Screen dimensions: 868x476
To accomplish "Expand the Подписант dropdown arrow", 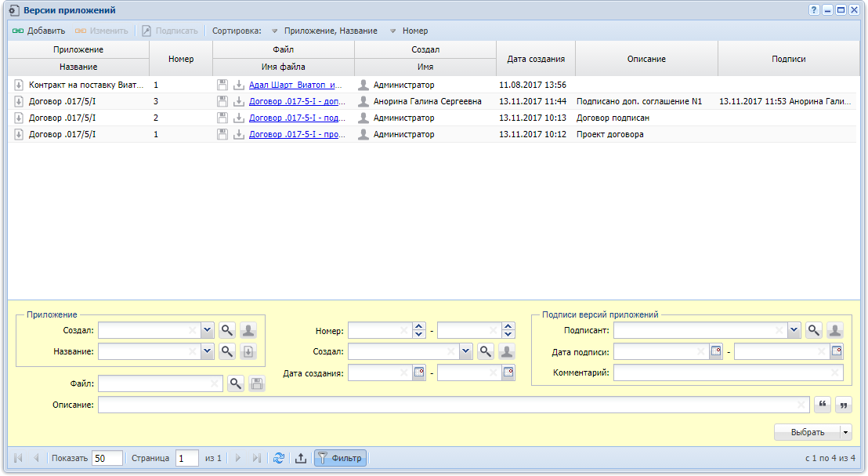I will [x=794, y=330].
